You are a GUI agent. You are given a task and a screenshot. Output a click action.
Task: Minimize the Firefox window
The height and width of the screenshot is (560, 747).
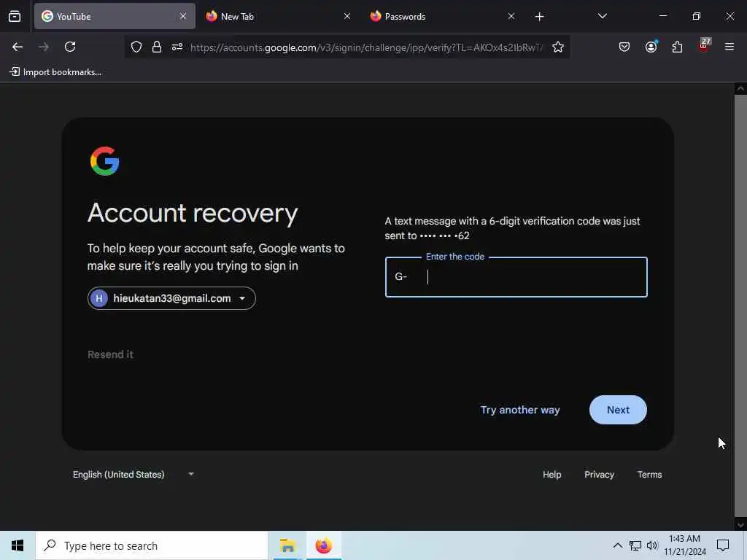662,16
